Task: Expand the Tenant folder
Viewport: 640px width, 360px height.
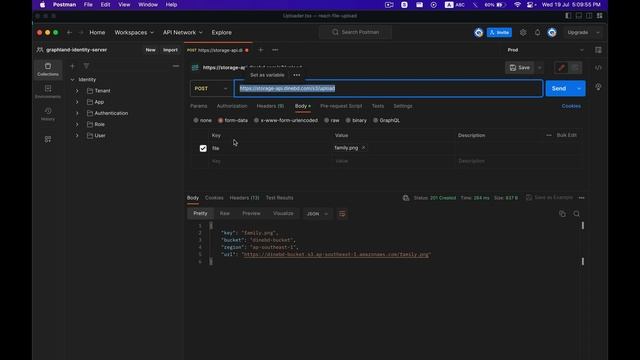Action: click(77, 91)
